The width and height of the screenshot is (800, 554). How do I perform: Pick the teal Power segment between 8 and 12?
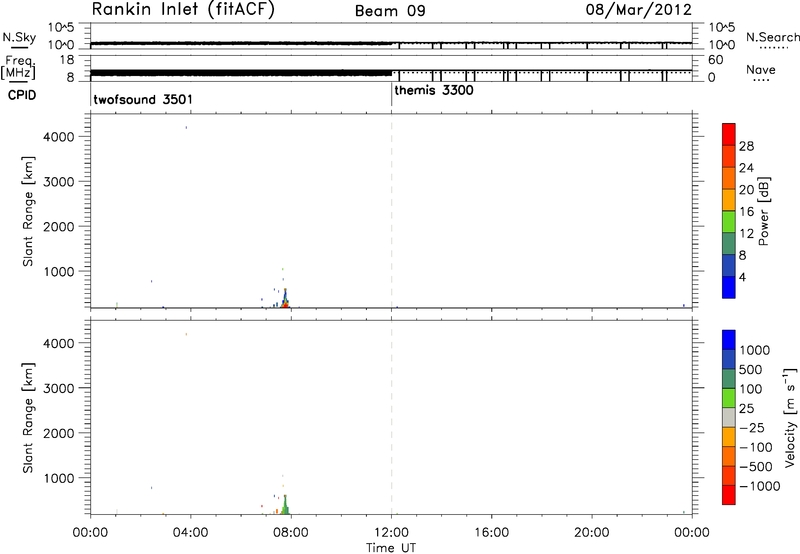[729, 244]
